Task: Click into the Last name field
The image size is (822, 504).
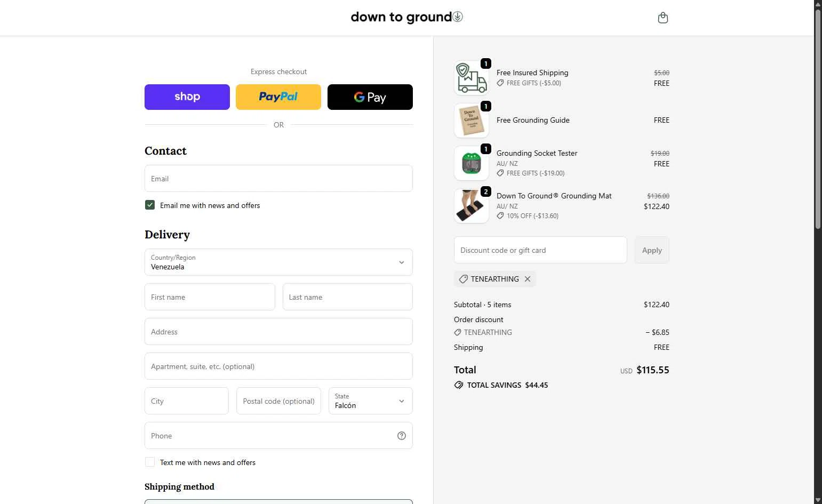Action: tap(348, 297)
